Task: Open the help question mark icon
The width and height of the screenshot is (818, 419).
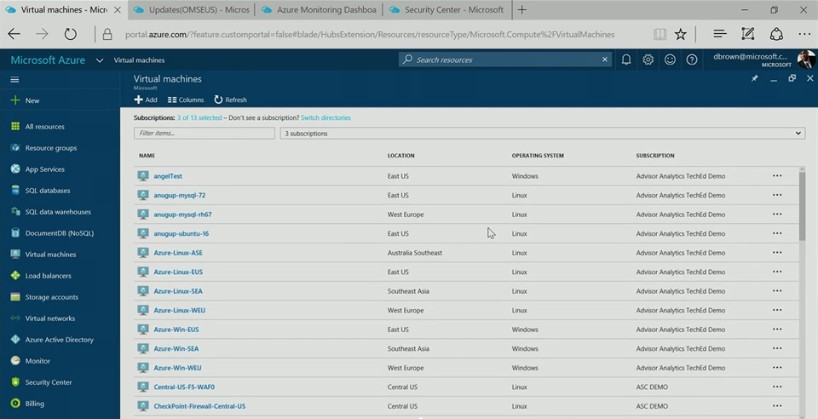Action: pyautogui.click(x=692, y=59)
